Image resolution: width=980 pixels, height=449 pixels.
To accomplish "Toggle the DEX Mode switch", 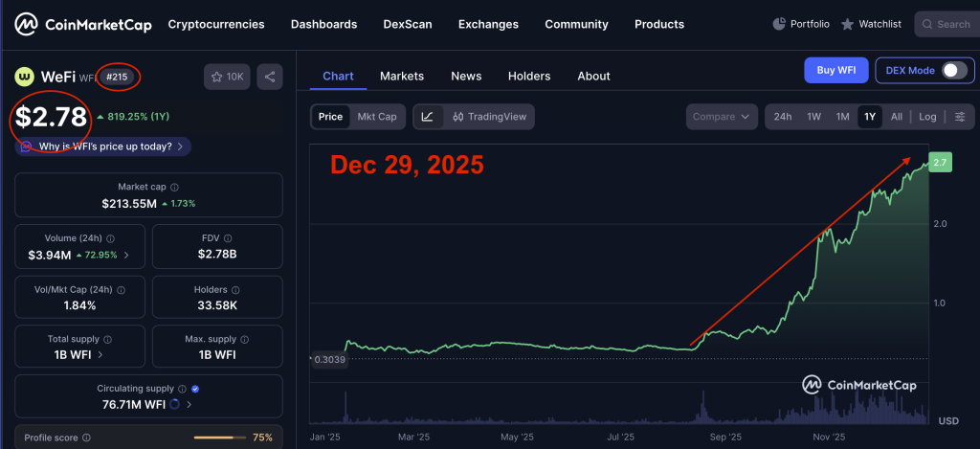I will pos(954,70).
